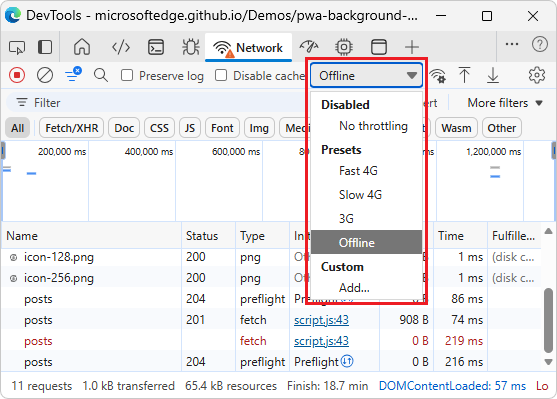The image size is (557, 399).
Task: Open More network conditions icon
Action: 437,75
